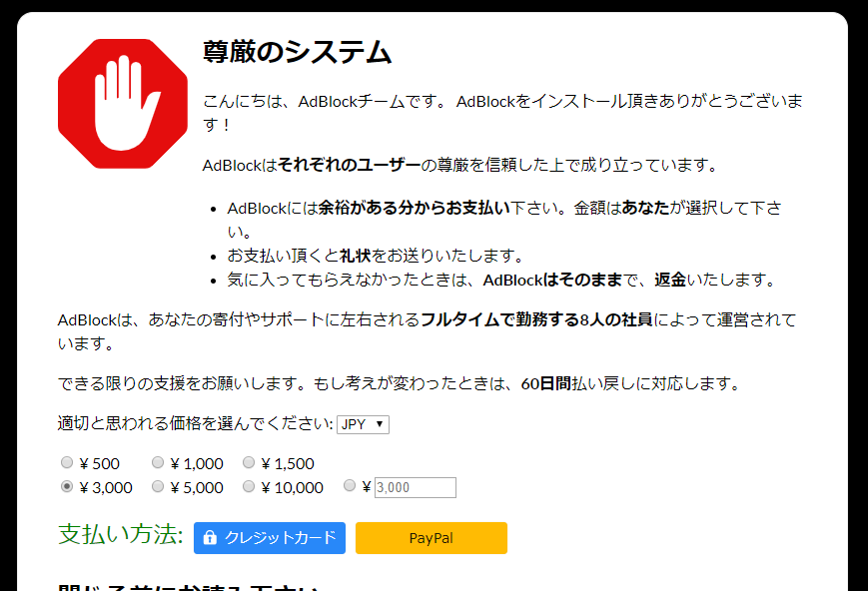This screenshot has width=868, height=591.
Task: Select the custom amount radio button
Action: [x=350, y=485]
